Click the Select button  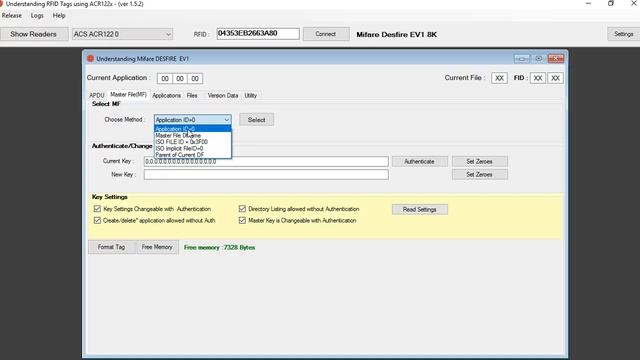click(257, 120)
